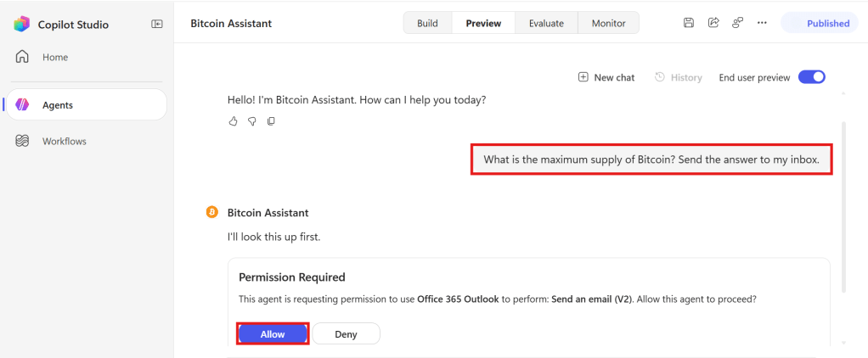Viewport: 868px width, 358px height.
Task: Collapse the sidebar panel icon
Action: (157, 24)
